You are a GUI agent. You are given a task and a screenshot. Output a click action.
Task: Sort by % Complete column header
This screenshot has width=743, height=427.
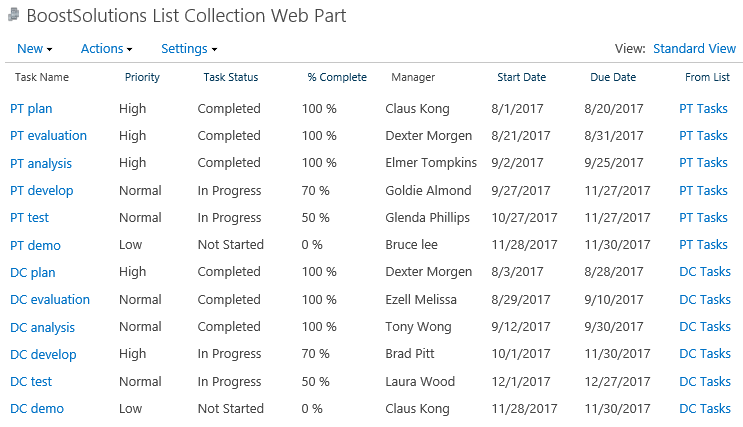[337, 77]
